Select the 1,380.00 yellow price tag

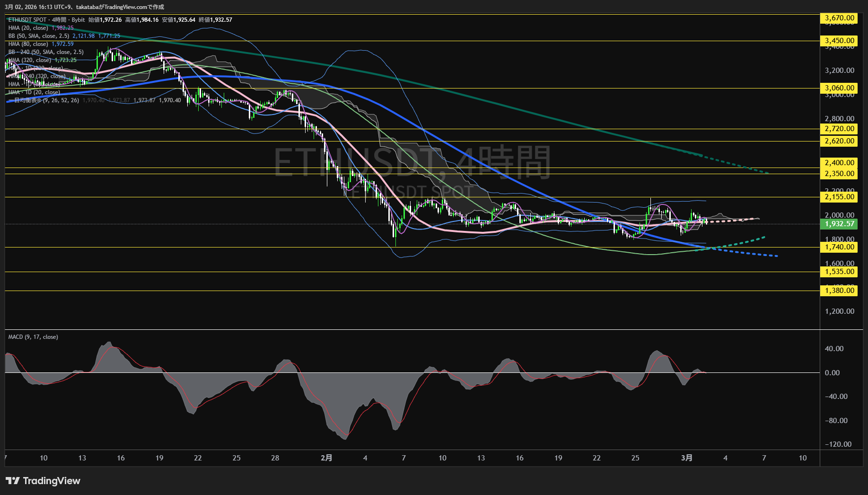click(839, 291)
